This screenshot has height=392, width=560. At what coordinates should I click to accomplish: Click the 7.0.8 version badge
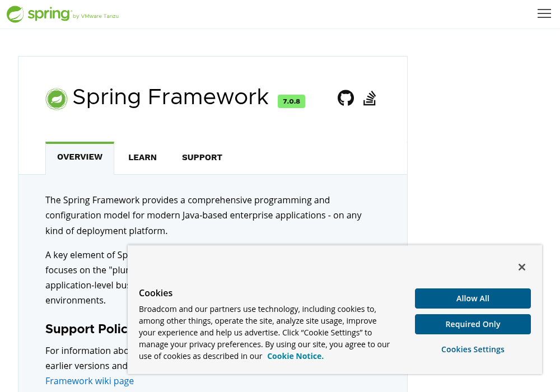[291, 101]
